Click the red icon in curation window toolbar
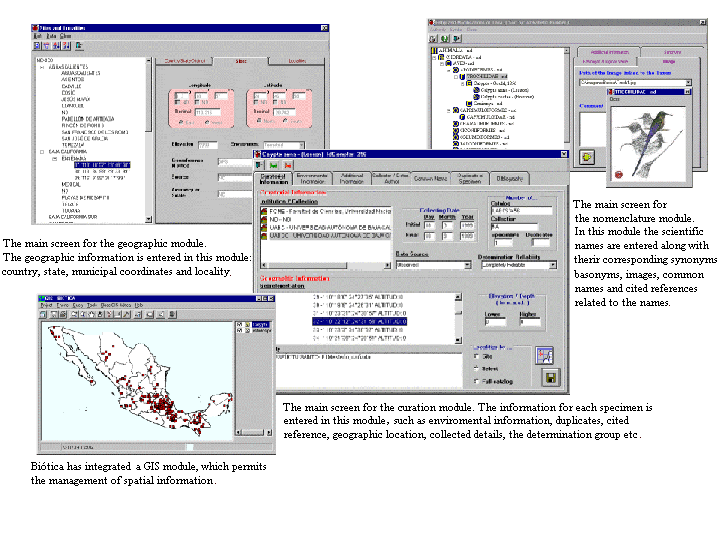Screen dimensions: 719x539 [288, 165]
